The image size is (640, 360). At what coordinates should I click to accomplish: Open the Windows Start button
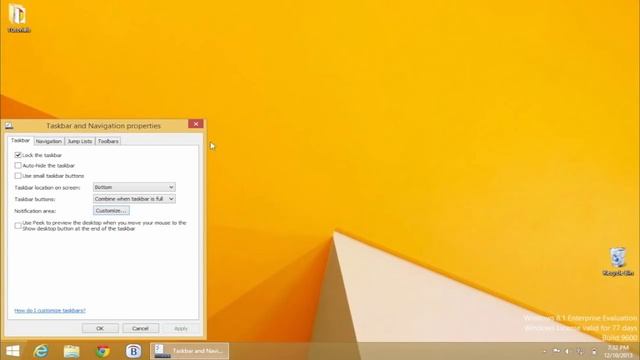[13, 351]
